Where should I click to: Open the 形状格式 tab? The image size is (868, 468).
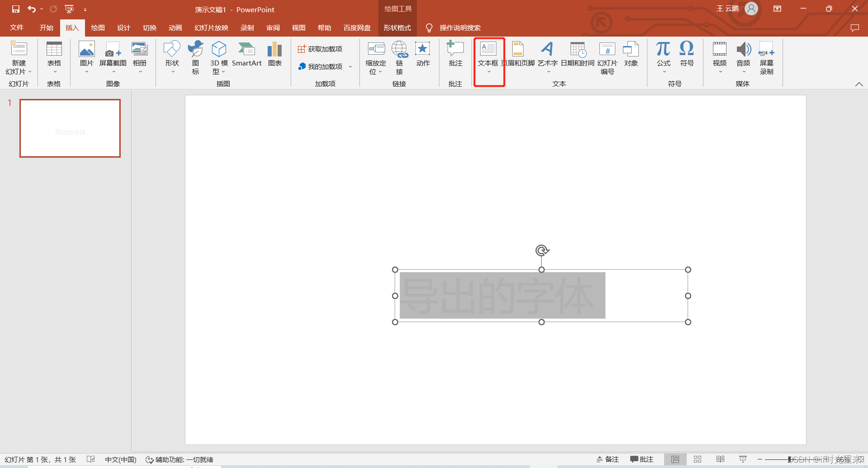coord(397,28)
